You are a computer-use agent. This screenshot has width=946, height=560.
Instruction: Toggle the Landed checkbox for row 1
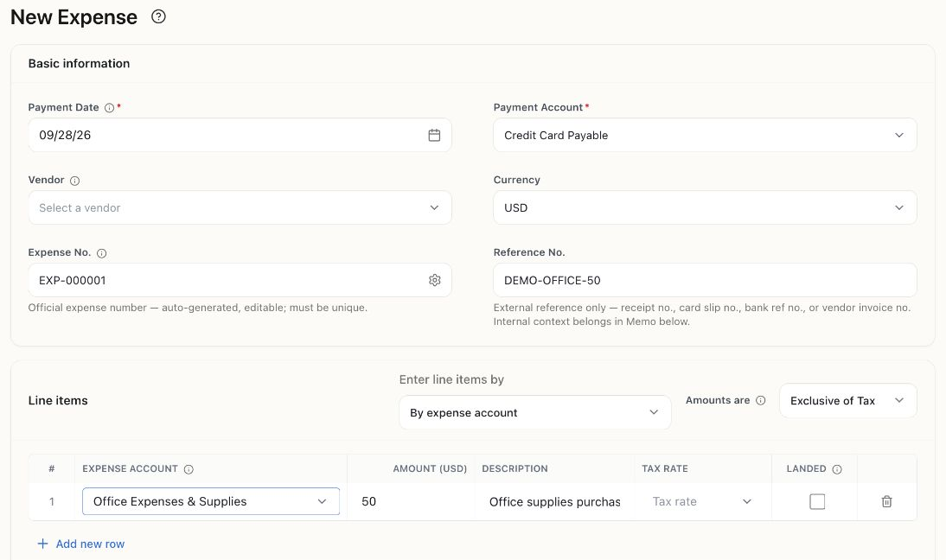pos(817,501)
